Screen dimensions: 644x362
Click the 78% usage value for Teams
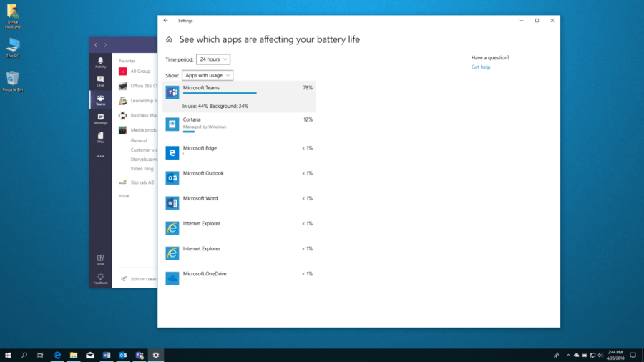(308, 87)
